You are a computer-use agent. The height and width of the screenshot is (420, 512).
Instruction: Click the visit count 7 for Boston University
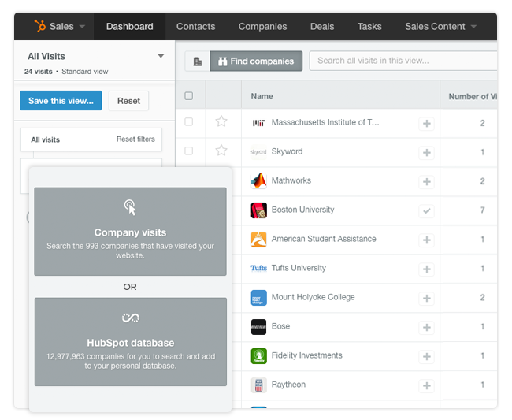coord(482,210)
